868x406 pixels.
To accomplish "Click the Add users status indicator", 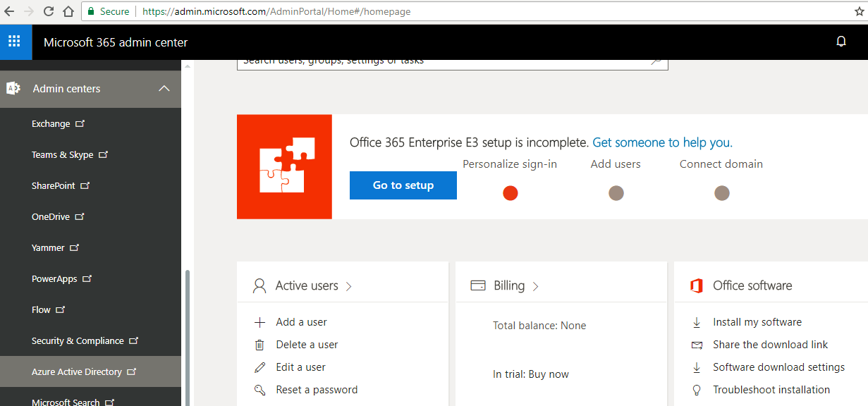I will 616,192.
